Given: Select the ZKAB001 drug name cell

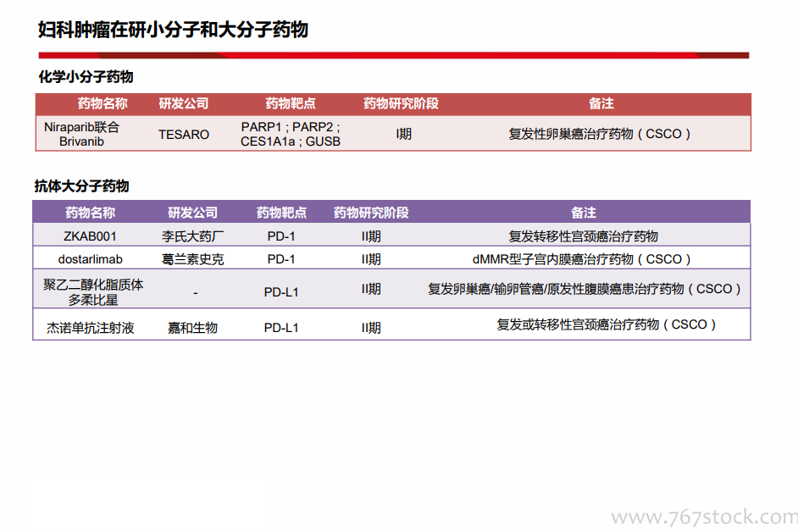Looking at the screenshot, I should pos(90,236).
